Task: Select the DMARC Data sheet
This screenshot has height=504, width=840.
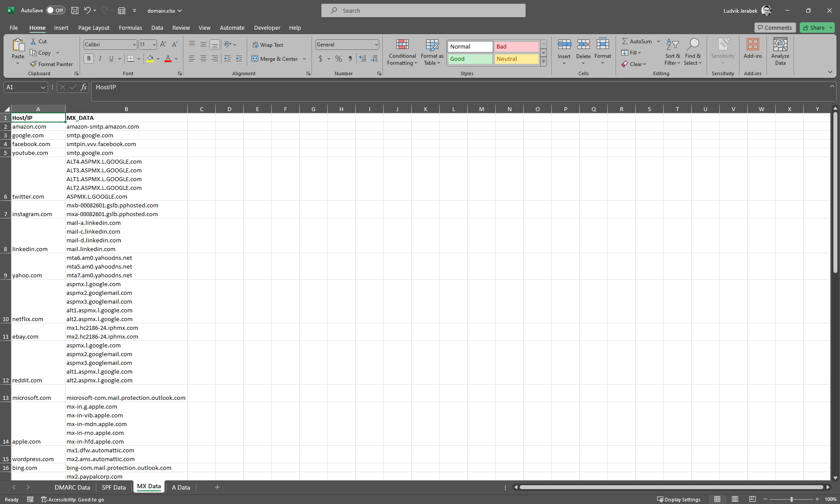Action: pyautogui.click(x=72, y=487)
